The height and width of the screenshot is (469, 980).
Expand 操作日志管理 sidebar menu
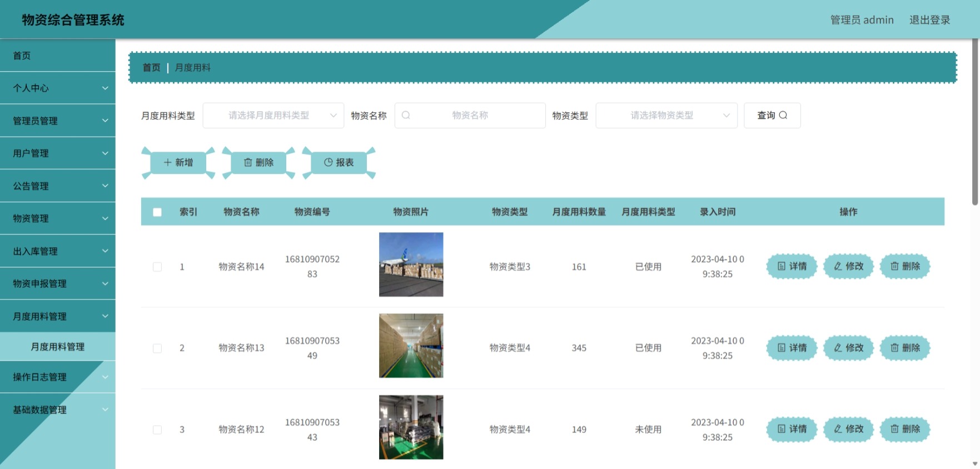pos(58,377)
